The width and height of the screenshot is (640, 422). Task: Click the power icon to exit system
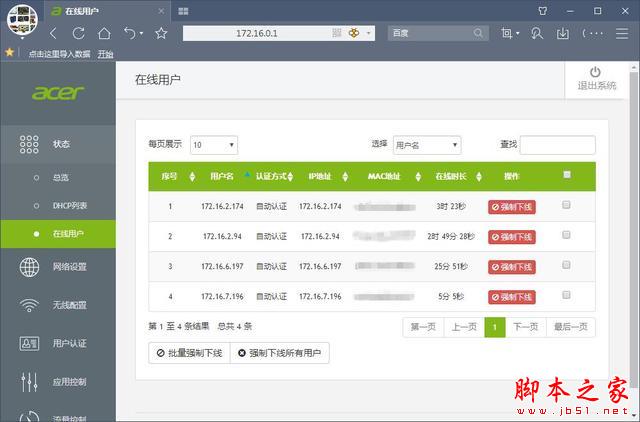tap(595, 72)
